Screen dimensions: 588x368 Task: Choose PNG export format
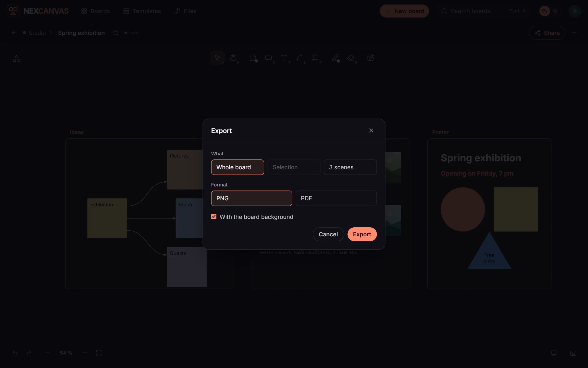[252, 198]
